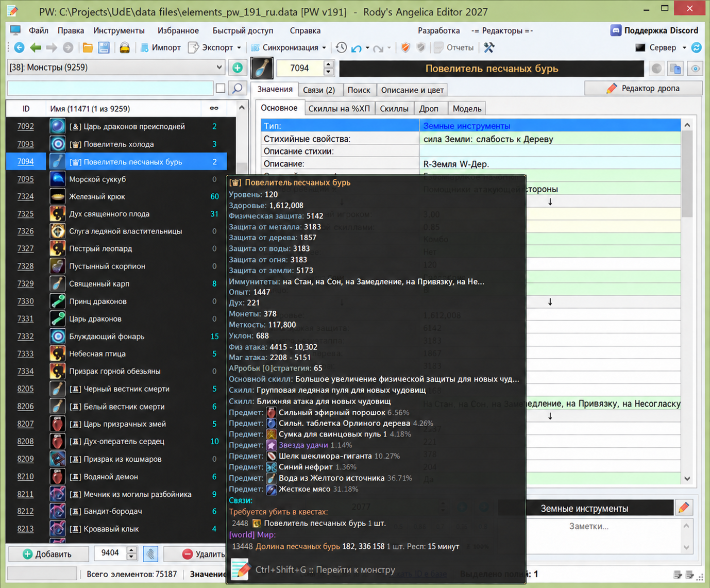Increment the monster ID 7094 spinner
Screen dimensions: 710x588
click(x=328, y=64)
